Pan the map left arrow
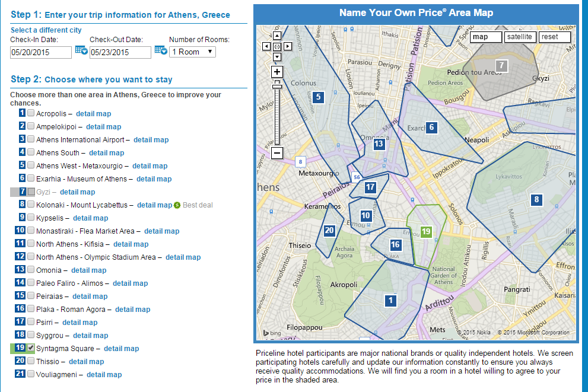Screen dimensions: 588x392 click(266, 46)
